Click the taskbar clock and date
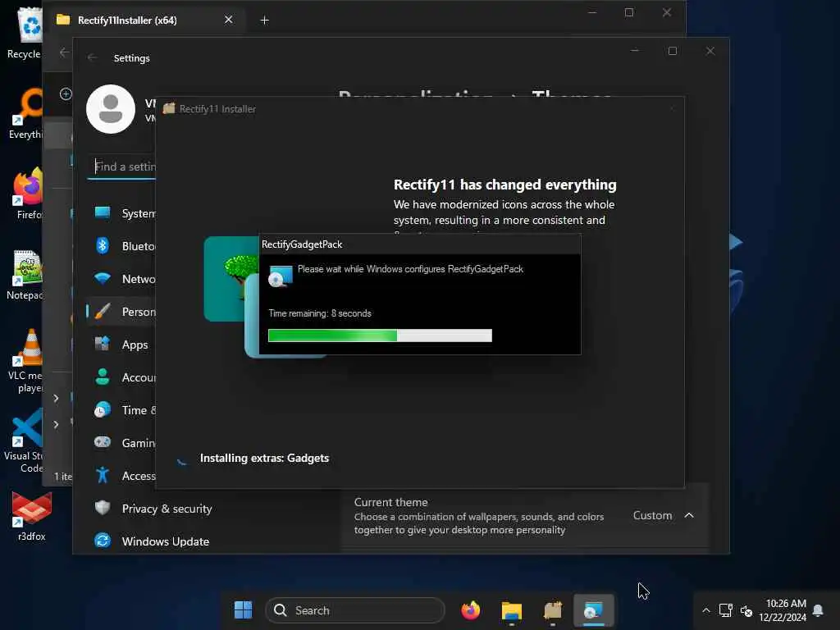 click(x=783, y=610)
